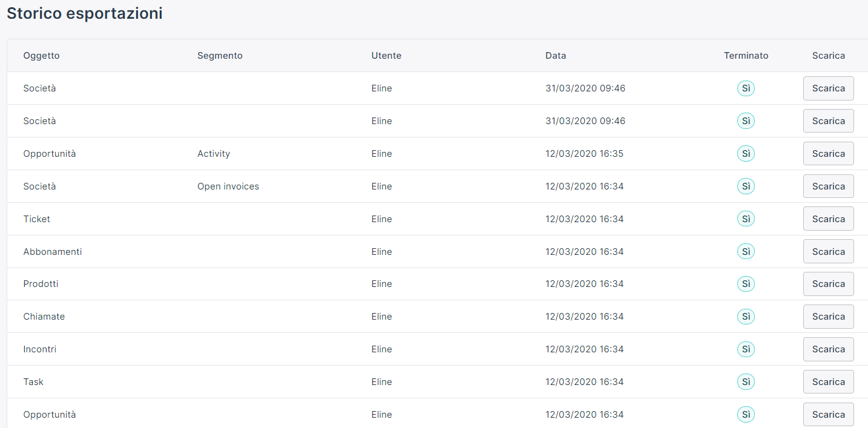Click the Storico esportazioni page title

pos(85,13)
